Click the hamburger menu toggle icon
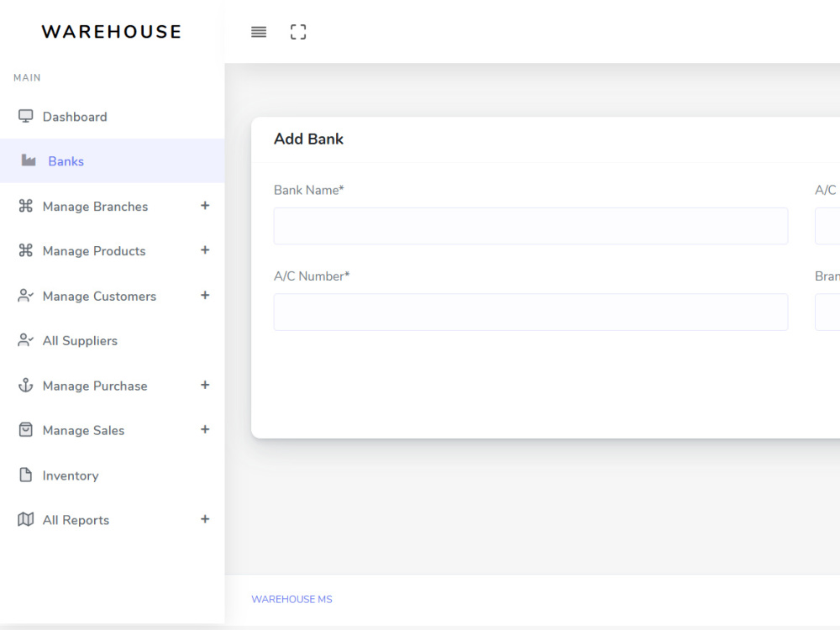 click(259, 32)
